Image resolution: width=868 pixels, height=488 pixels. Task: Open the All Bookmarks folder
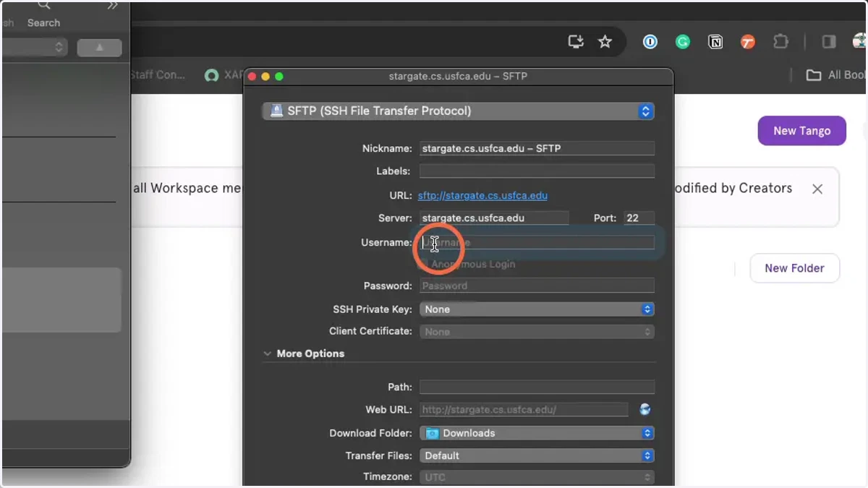[836, 75]
